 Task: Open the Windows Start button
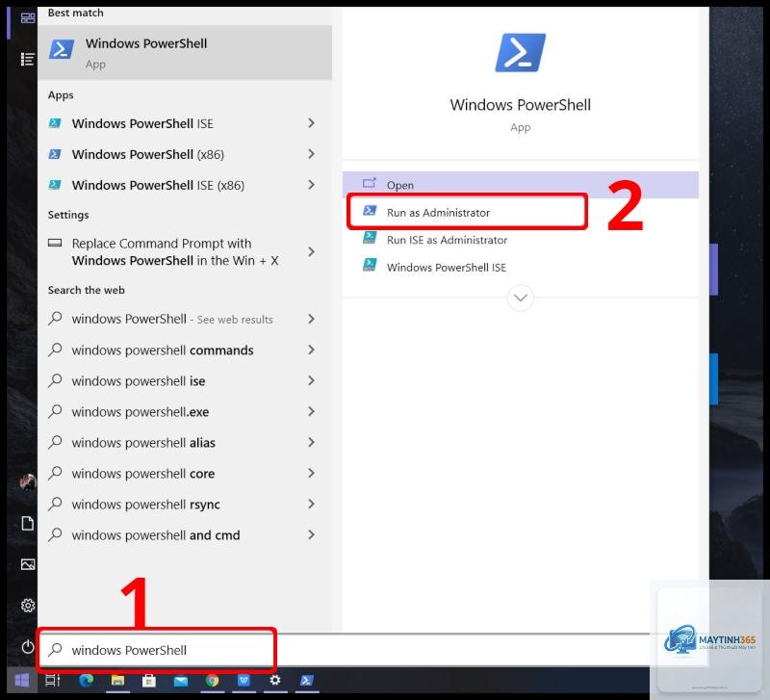pos(21,681)
